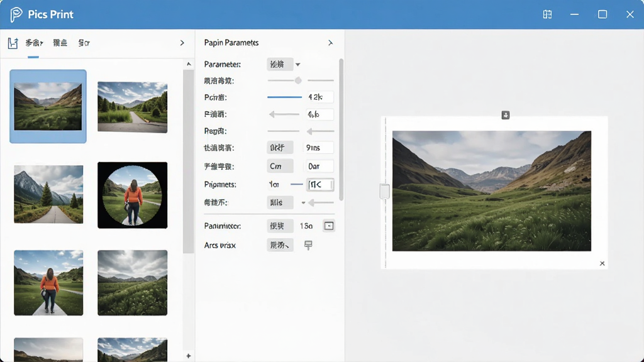Click the download icon above the preview
This screenshot has height=362, width=644.
[x=506, y=115]
